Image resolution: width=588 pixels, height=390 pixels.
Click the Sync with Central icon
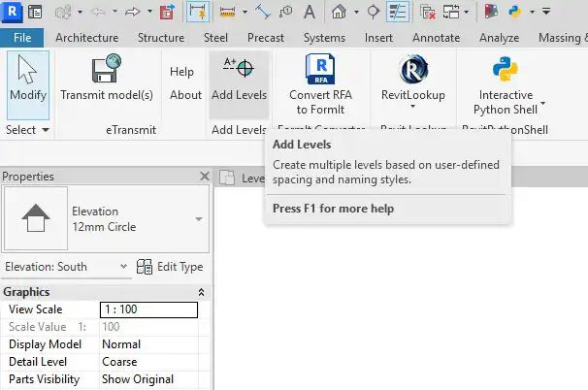coord(63,12)
